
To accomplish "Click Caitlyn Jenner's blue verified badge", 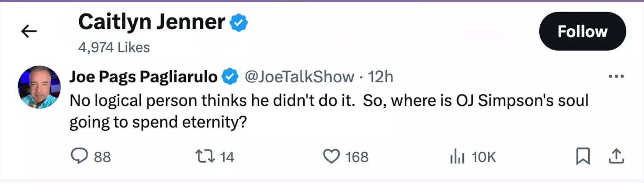I will (239, 23).
